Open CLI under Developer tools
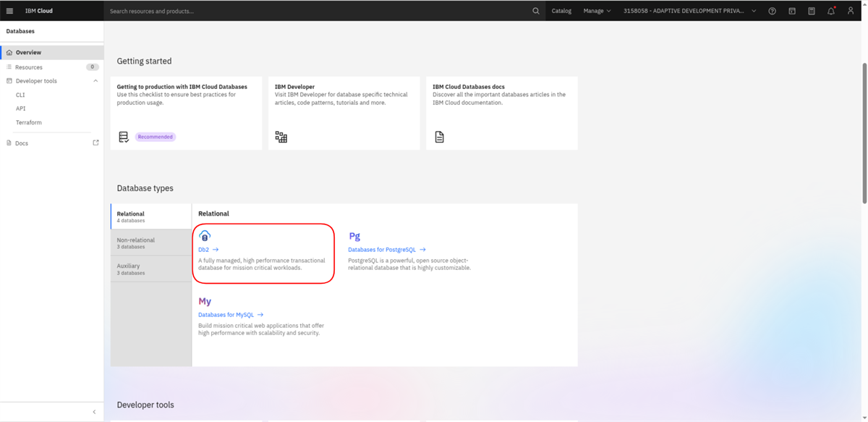 [x=20, y=95]
